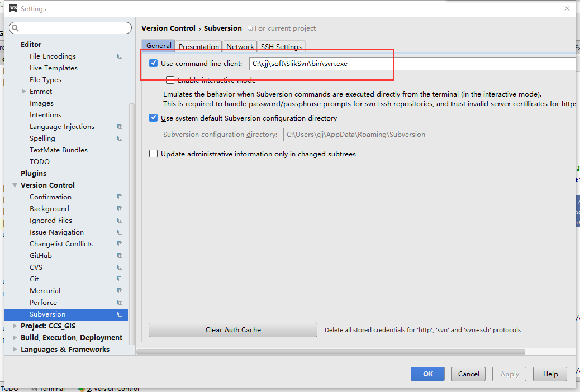Open the Presentation tab

(198, 46)
